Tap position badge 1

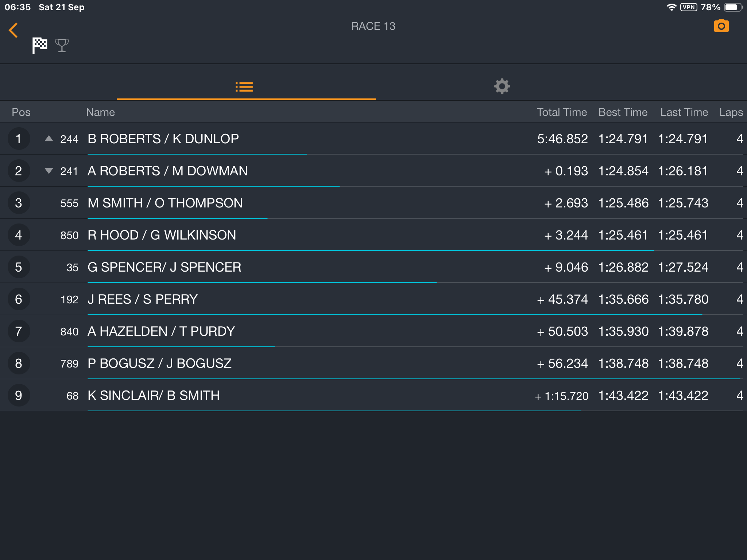point(19,139)
